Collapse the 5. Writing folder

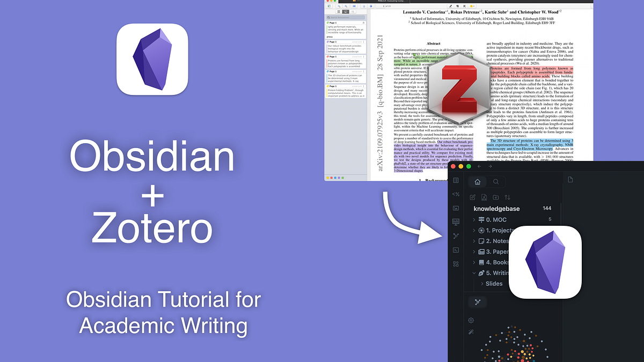click(x=474, y=274)
